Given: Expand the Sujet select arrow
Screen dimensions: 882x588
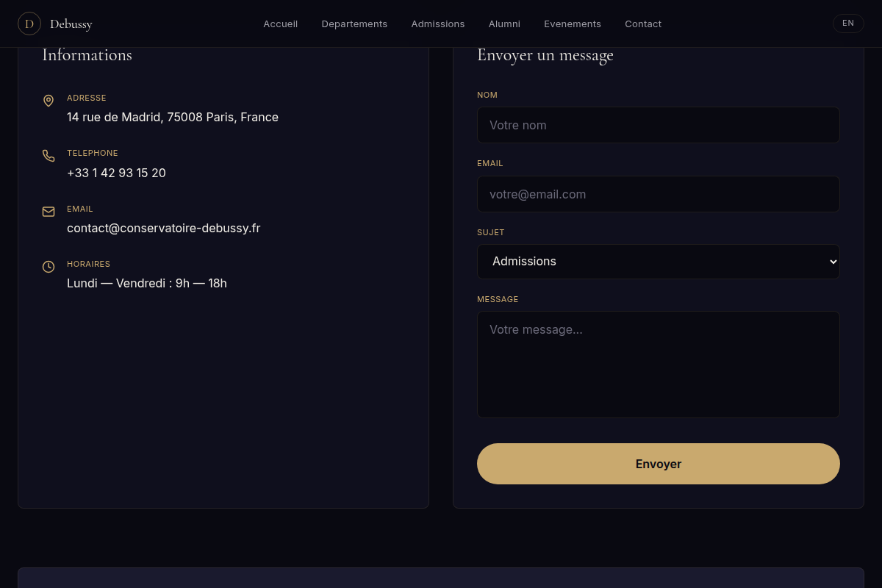Looking at the screenshot, I should (x=833, y=262).
